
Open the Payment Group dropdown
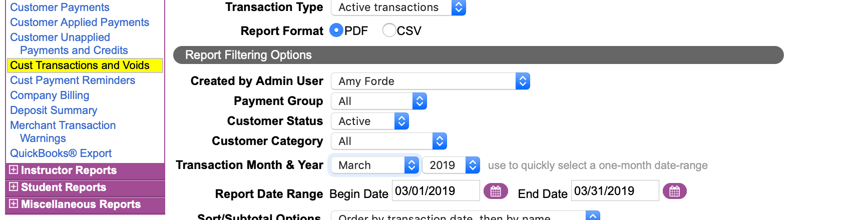(378, 101)
